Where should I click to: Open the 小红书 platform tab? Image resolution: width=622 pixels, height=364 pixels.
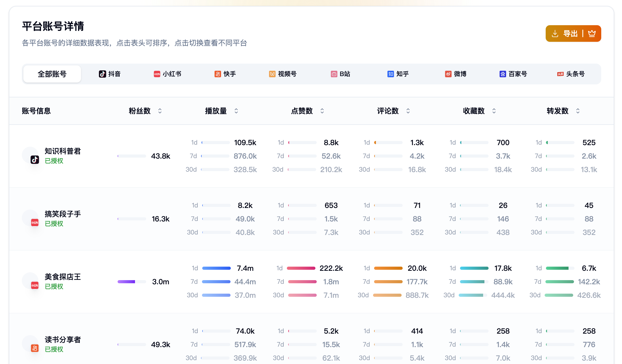pyautogui.click(x=167, y=74)
